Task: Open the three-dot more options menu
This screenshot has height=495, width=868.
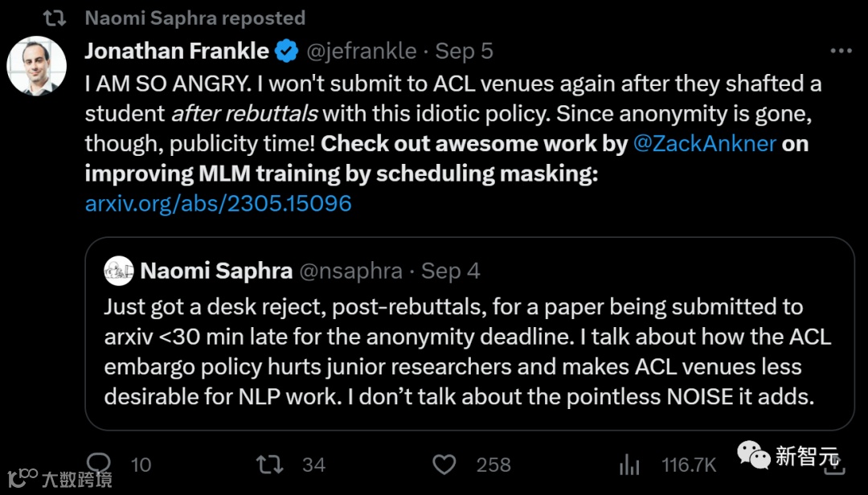Action: click(x=841, y=51)
